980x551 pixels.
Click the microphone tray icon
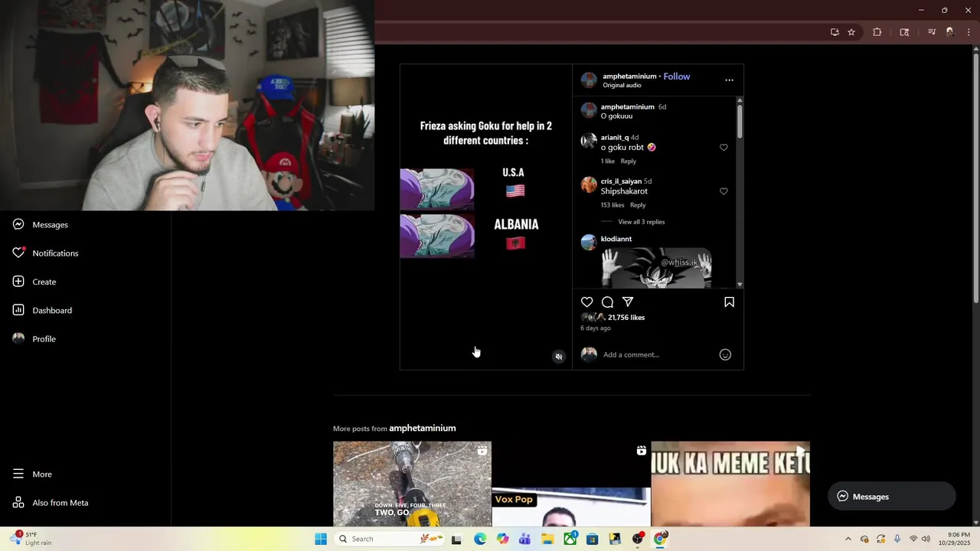(897, 540)
